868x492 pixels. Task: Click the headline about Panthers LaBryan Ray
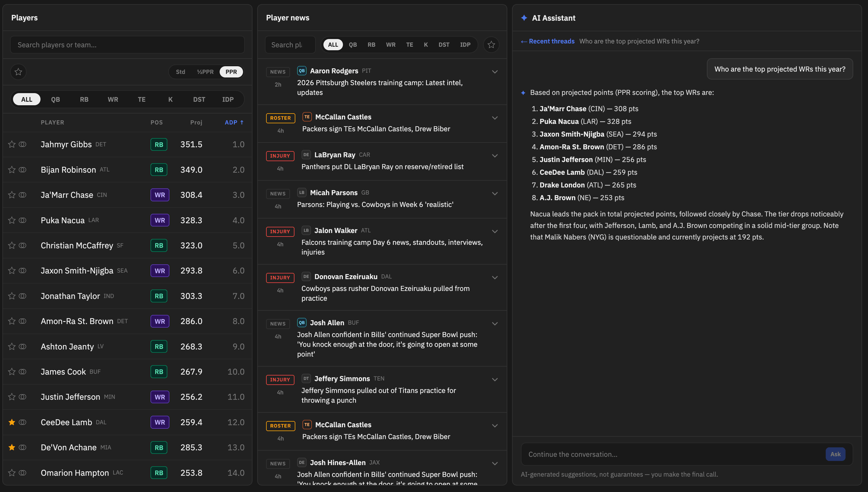point(382,166)
